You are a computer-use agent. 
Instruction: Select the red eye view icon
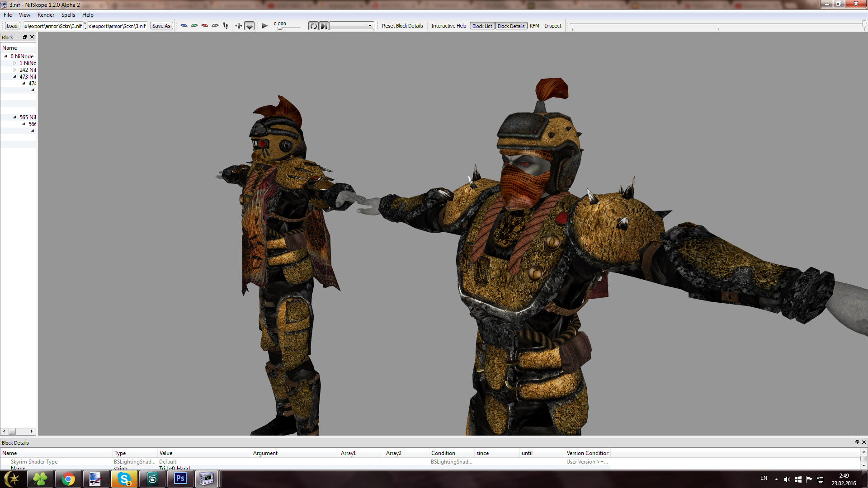pos(205,26)
